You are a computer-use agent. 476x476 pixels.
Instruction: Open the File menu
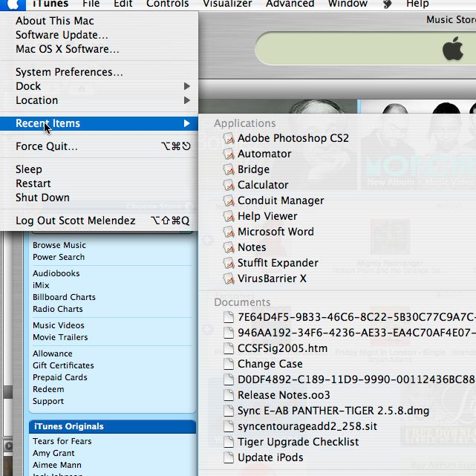[91, 4]
